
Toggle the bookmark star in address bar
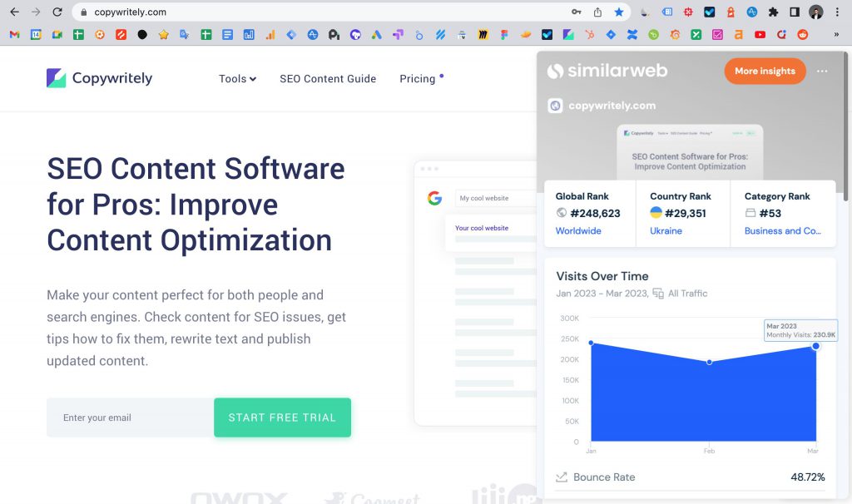(619, 12)
